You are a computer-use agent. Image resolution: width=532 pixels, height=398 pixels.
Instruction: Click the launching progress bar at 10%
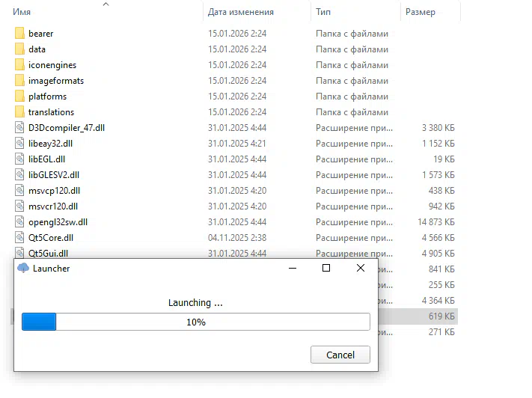point(196,322)
